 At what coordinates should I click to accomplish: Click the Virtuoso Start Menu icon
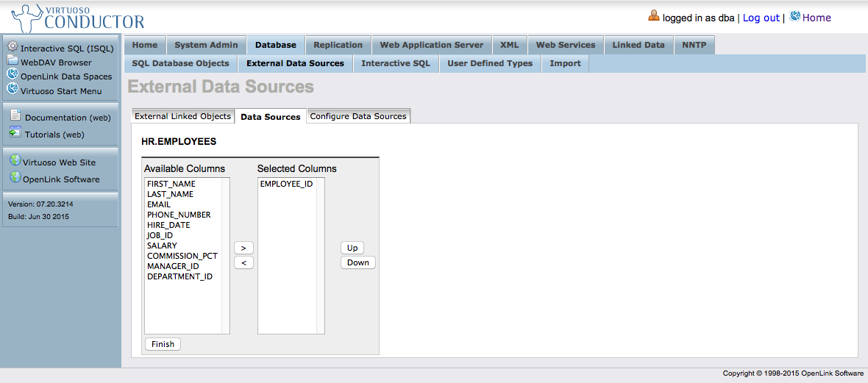pos(13,90)
